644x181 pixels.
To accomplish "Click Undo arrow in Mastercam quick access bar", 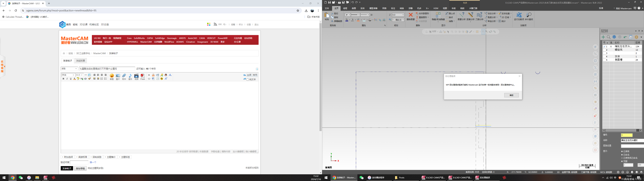I will tap(353, 3).
